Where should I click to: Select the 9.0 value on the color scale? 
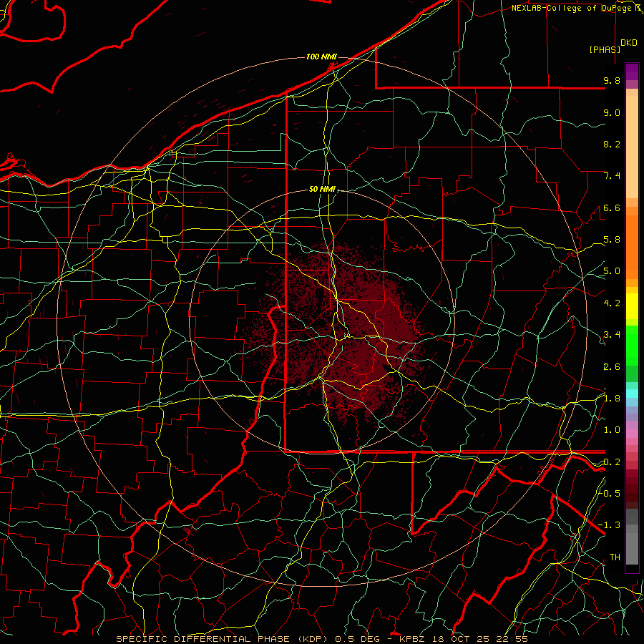point(612,112)
